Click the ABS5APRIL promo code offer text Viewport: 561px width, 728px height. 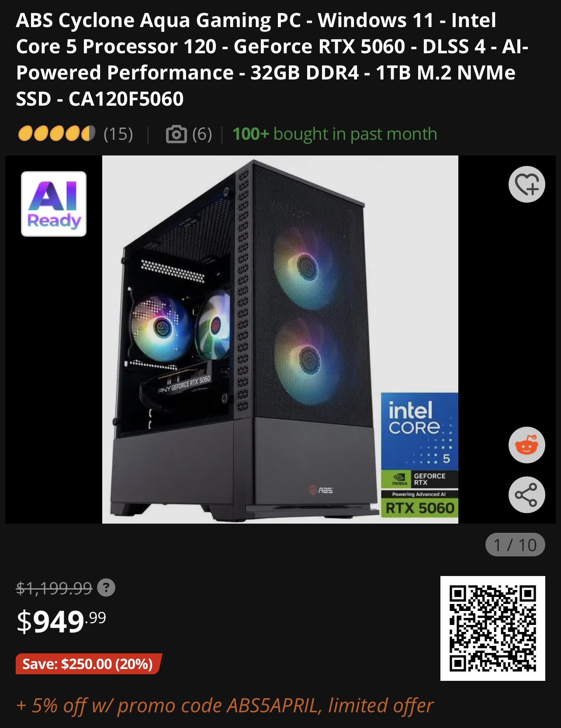pos(225,705)
